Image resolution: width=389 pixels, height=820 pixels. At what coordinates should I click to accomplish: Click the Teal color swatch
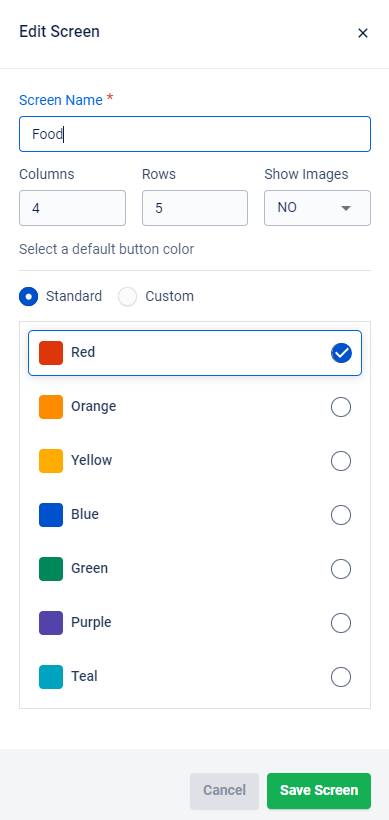point(51,677)
